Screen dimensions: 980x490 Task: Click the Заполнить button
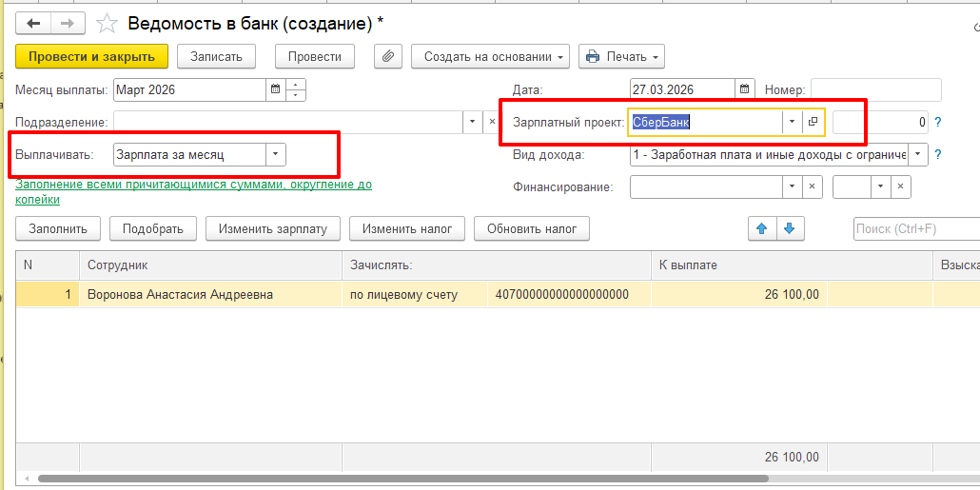pos(58,228)
